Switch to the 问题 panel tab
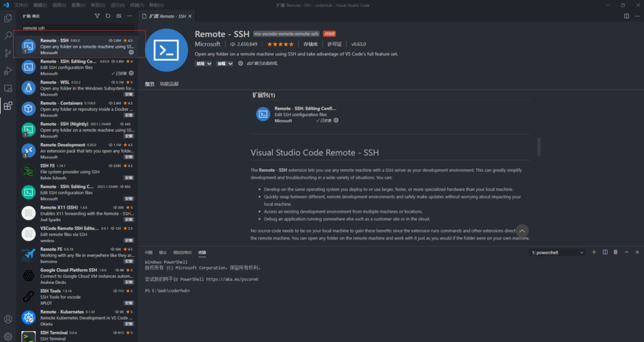644x342 pixels. coord(148,252)
